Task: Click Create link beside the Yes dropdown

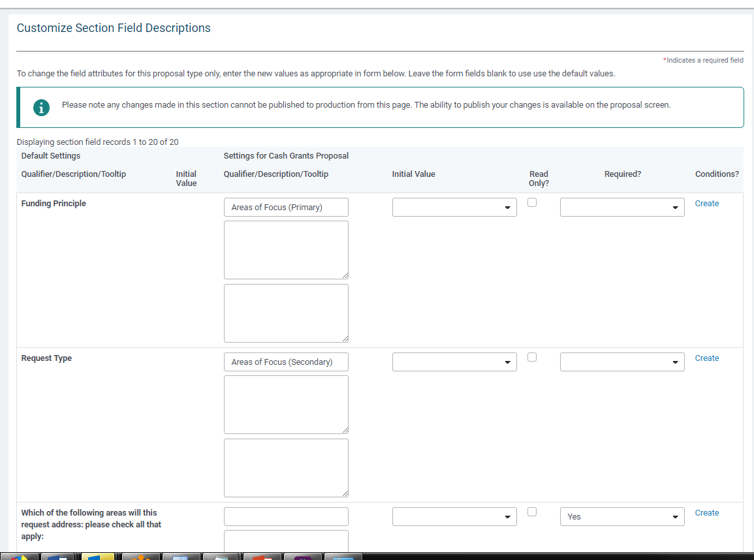Action: point(707,513)
